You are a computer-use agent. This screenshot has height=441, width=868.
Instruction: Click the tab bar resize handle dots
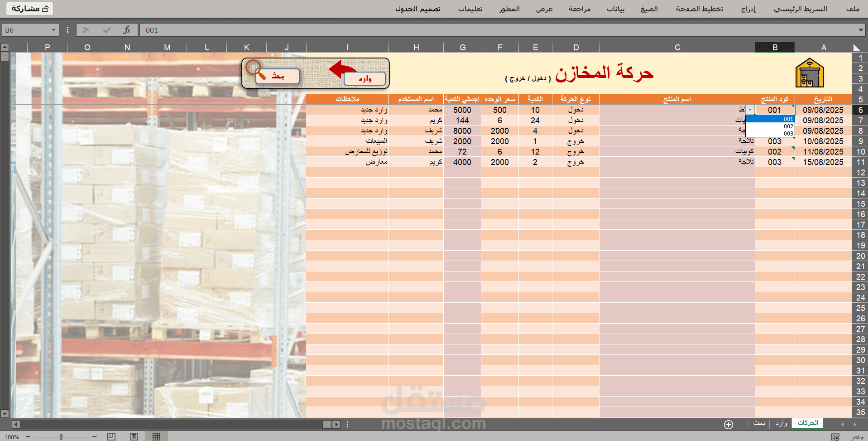tap(347, 424)
